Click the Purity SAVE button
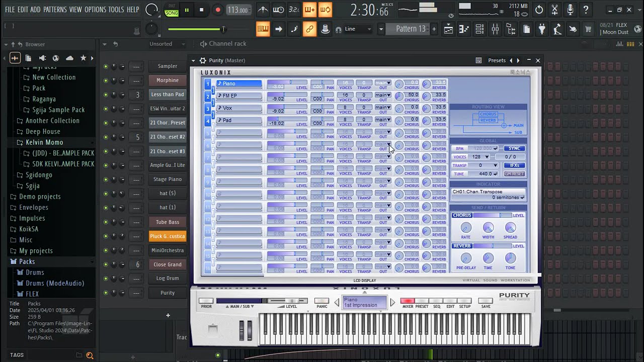The width and height of the screenshot is (644, 362). coord(486,301)
